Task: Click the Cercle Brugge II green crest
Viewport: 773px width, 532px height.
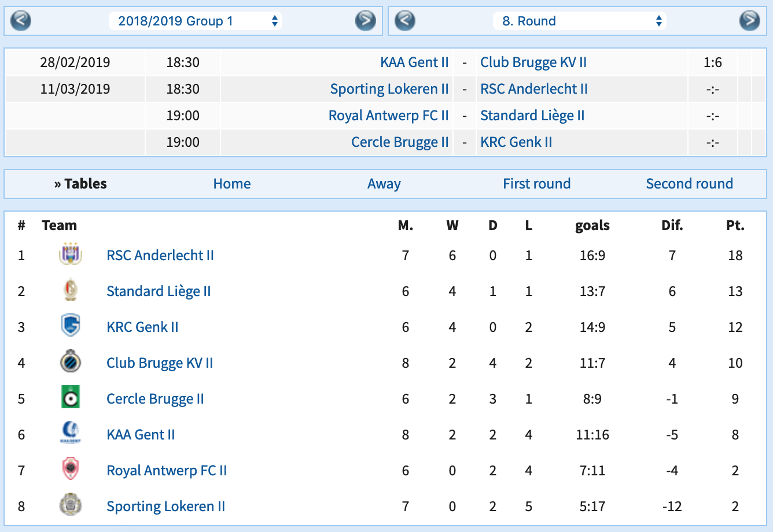Action: (x=71, y=398)
